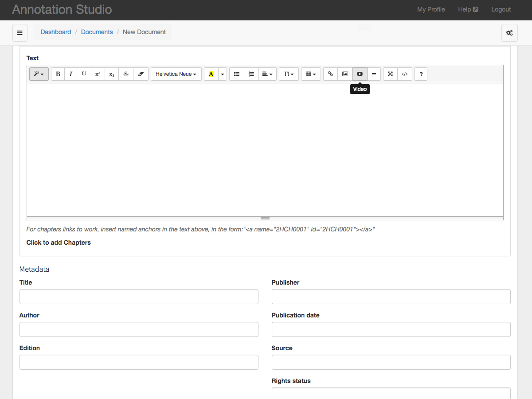Click the eraser remove-formatting icon
This screenshot has height=399, width=532.
click(141, 74)
